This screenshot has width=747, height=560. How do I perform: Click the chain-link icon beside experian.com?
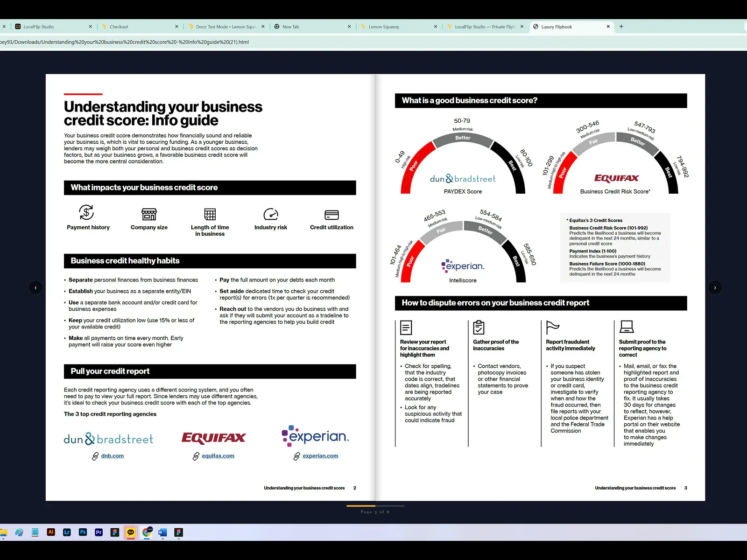pyautogui.click(x=297, y=456)
